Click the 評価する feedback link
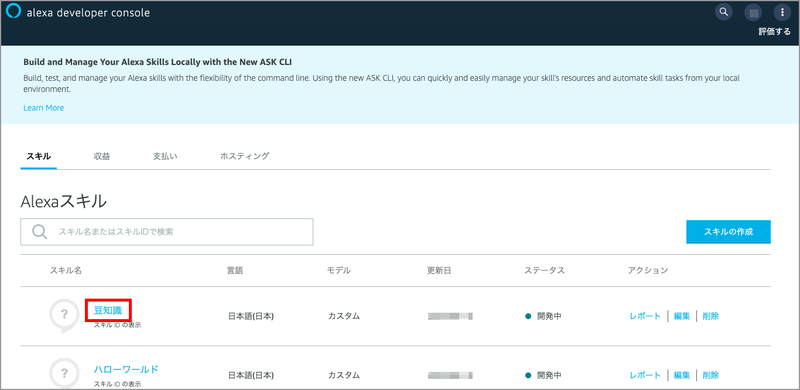Screen dimensions: 800x390 774,32
